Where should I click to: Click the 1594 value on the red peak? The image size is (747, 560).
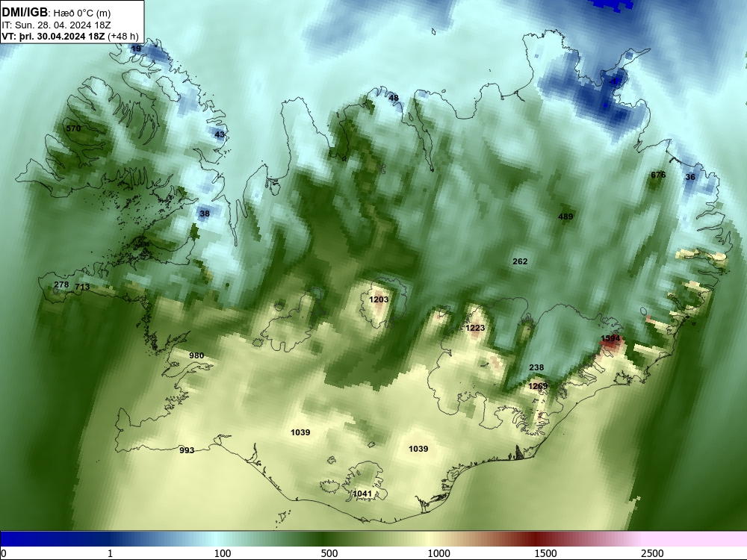tap(610, 338)
